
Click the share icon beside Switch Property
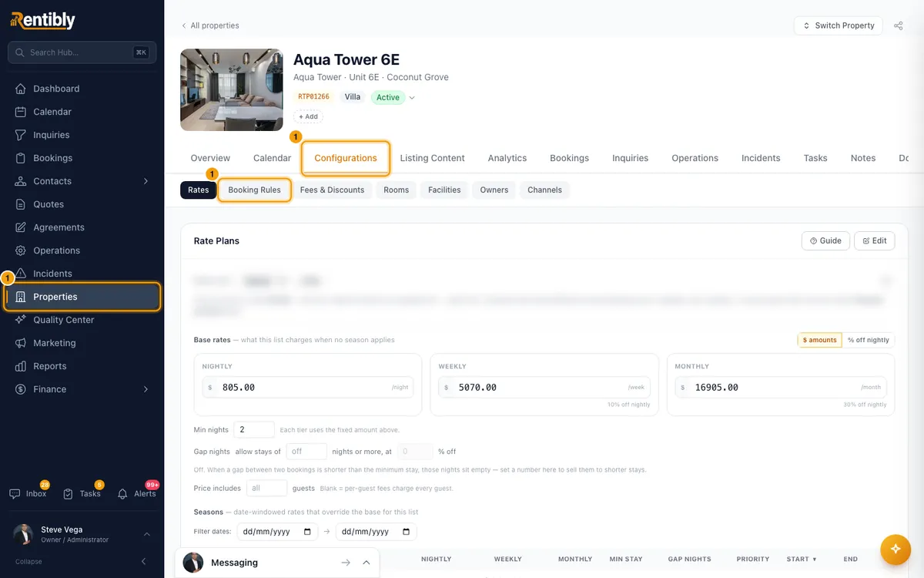[899, 25]
